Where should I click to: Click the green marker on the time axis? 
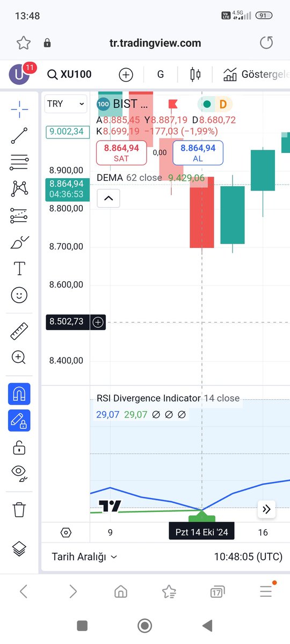point(202,516)
